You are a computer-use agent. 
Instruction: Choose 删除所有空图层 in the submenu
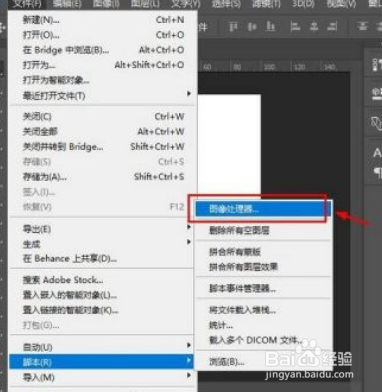[x=263, y=230]
